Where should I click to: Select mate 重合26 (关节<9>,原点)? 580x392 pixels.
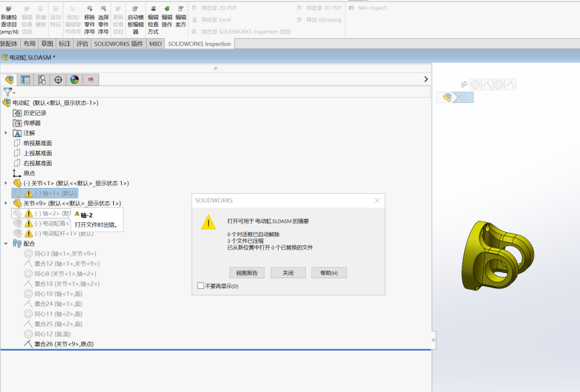[x=59, y=344]
